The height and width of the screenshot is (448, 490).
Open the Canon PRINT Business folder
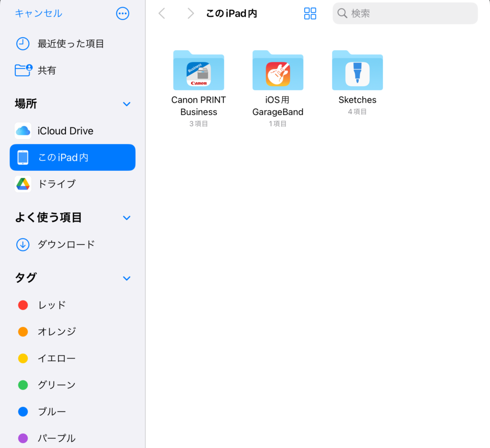pos(199,71)
